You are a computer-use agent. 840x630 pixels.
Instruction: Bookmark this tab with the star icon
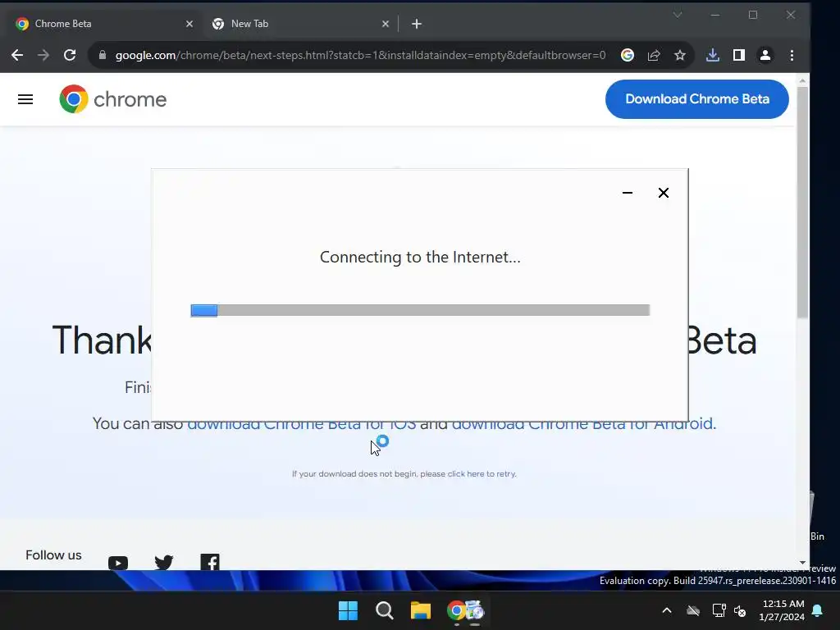[680, 55]
